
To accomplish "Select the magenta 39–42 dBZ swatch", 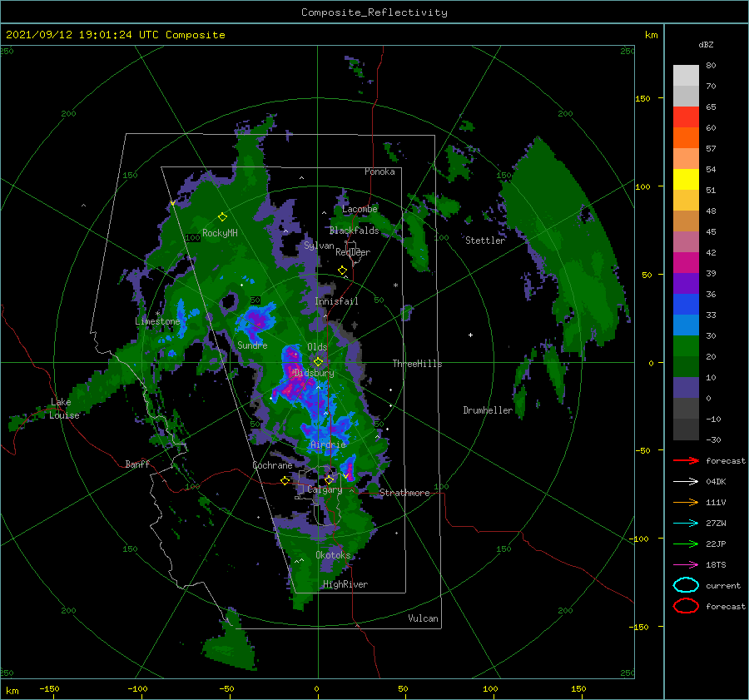I will click(x=686, y=263).
